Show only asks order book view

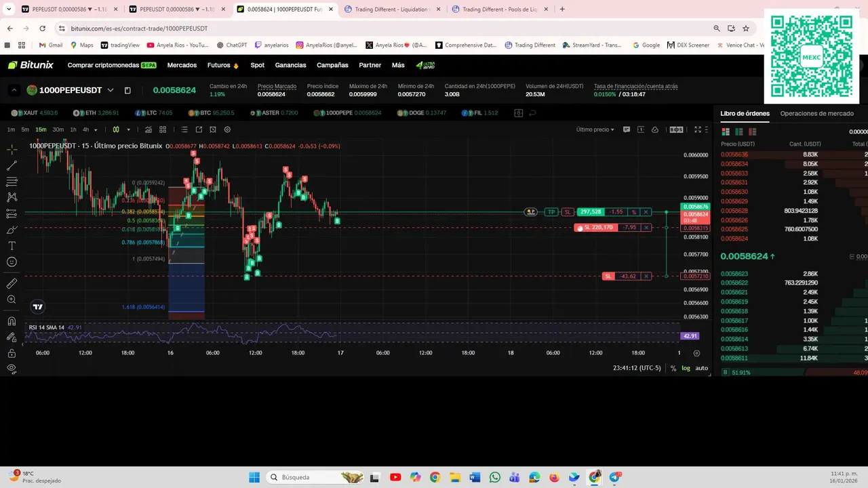point(753,131)
